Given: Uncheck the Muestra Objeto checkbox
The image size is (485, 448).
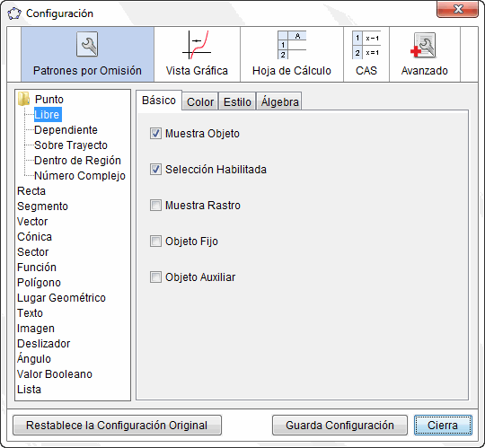Looking at the screenshot, I should (x=155, y=134).
